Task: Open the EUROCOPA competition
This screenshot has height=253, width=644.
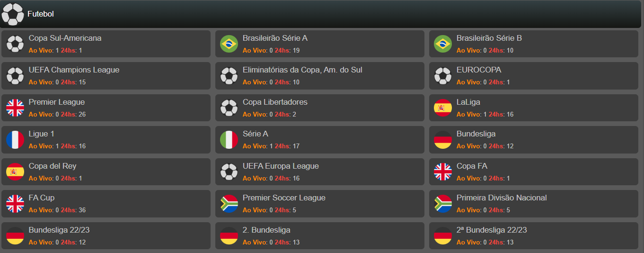Action: pyautogui.click(x=534, y=76)
